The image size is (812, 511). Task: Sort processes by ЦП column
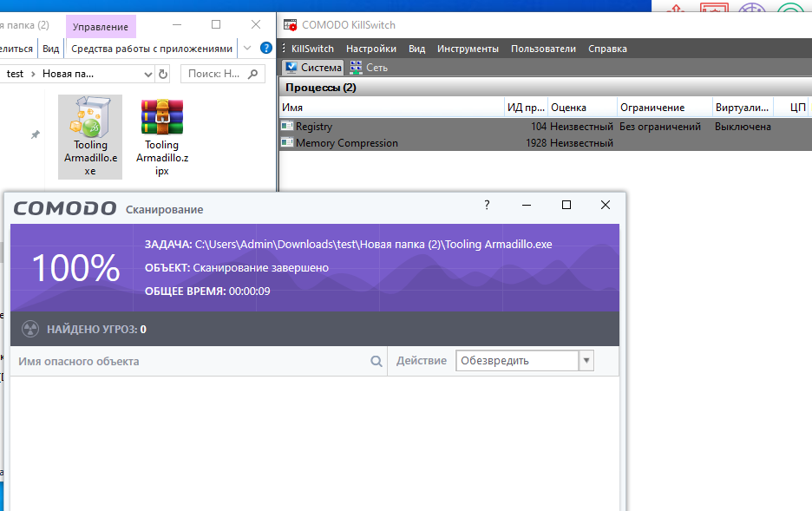(x=792, y=108)
